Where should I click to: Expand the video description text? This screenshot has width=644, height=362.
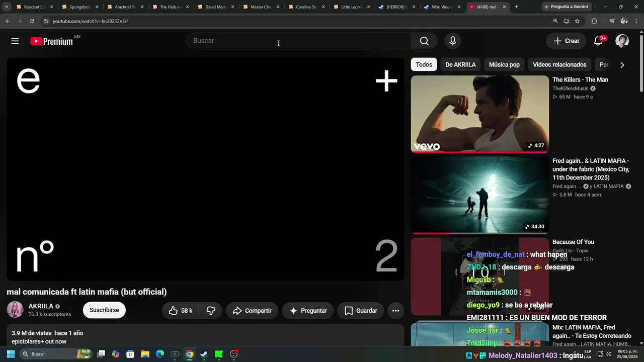tap(205, 337)
